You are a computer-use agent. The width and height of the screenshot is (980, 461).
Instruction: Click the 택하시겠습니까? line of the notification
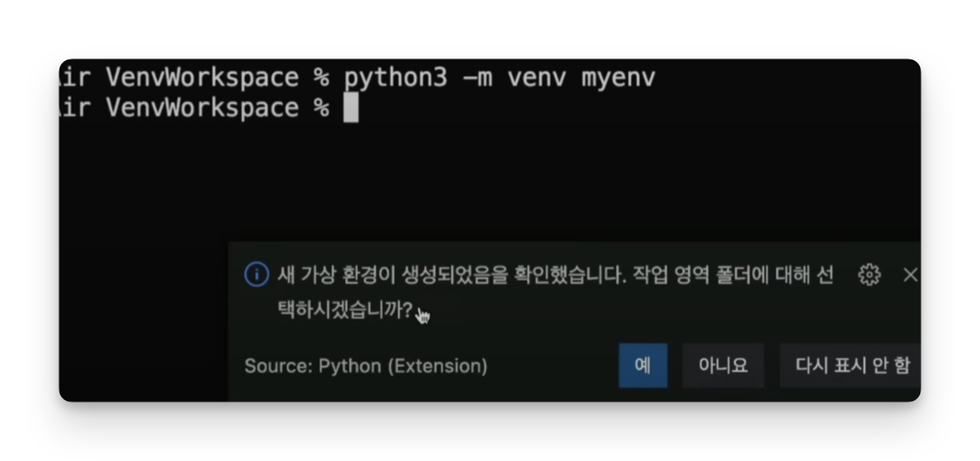(345, 310)
